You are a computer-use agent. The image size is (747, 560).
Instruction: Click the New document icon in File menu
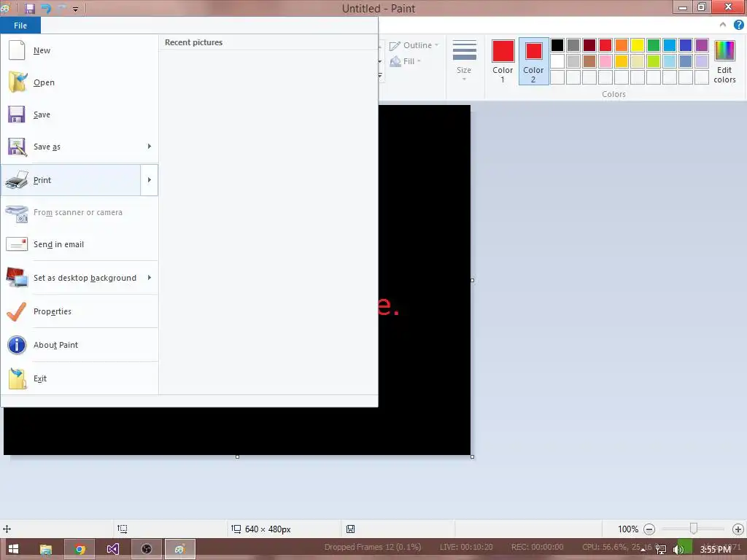click(17, 50)
